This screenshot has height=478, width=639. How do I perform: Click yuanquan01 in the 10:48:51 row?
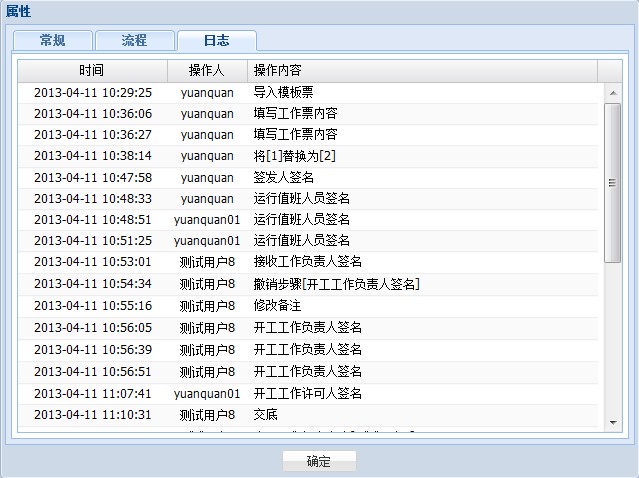207,220
